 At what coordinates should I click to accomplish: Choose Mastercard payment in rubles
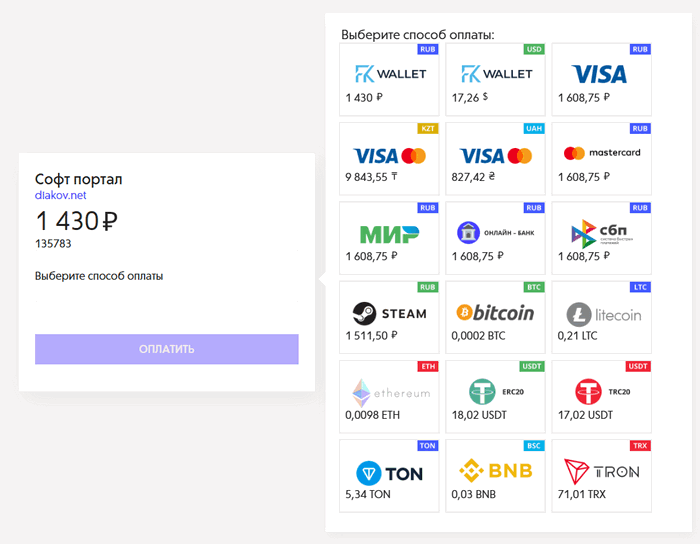601,159
